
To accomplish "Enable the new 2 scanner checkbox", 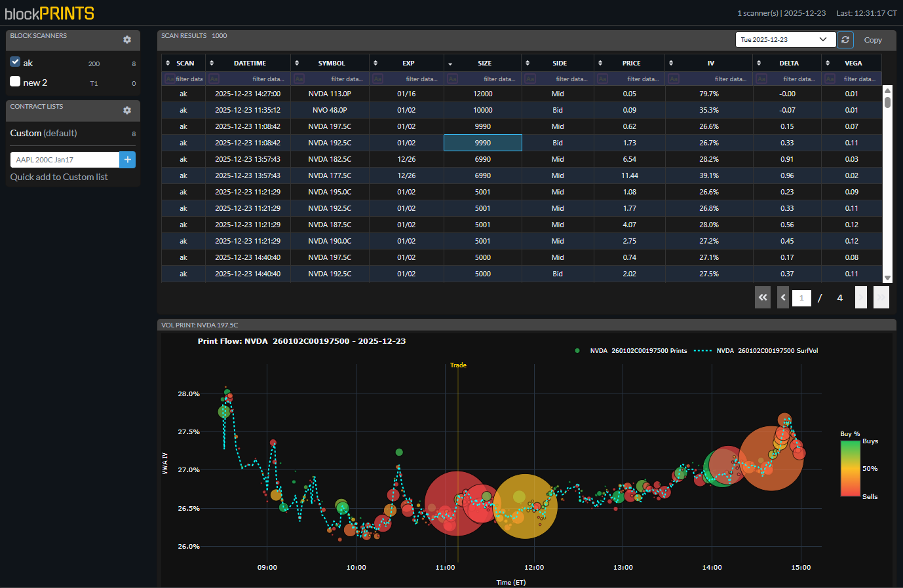I will point(15,81).
